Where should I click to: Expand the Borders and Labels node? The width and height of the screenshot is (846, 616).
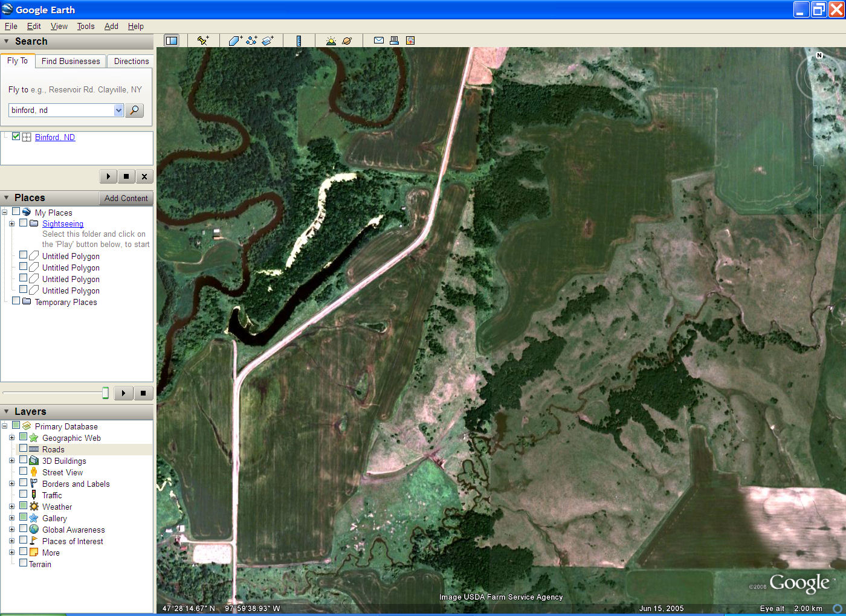click(x=11, y=484)
